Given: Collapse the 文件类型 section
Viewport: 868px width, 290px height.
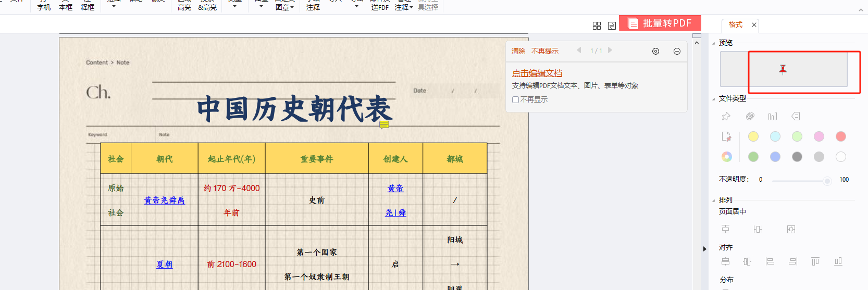Looking at the screenshot, I should [x=714, y=99].
